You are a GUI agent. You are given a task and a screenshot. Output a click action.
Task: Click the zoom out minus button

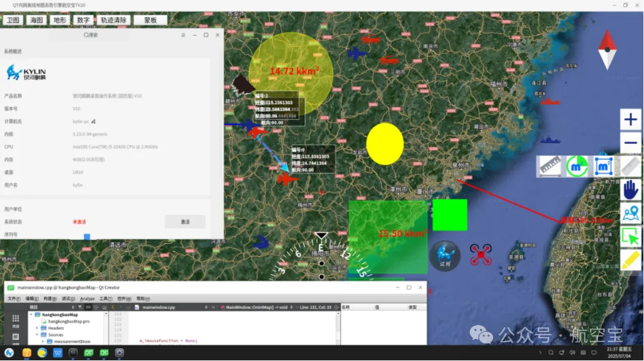(631, 143)
